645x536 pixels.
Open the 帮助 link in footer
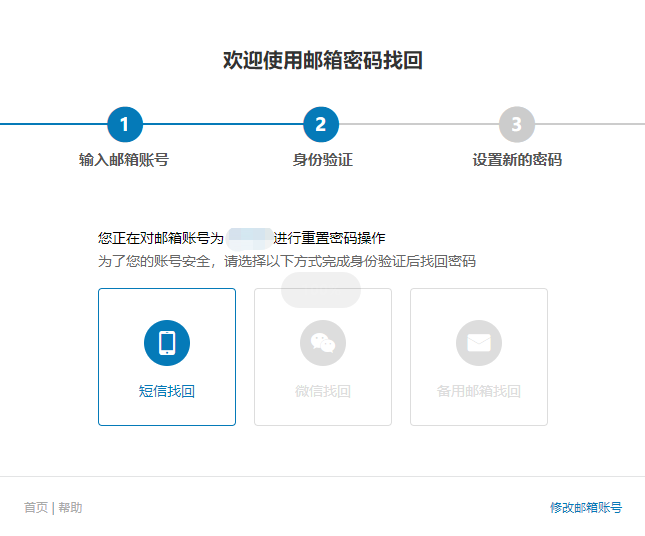coord(70,508)
